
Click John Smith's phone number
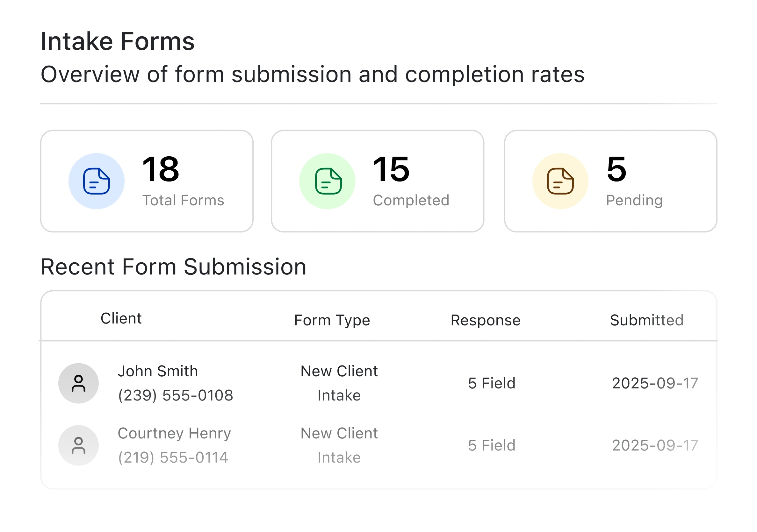pyautogui.click(x=176, y=395)
